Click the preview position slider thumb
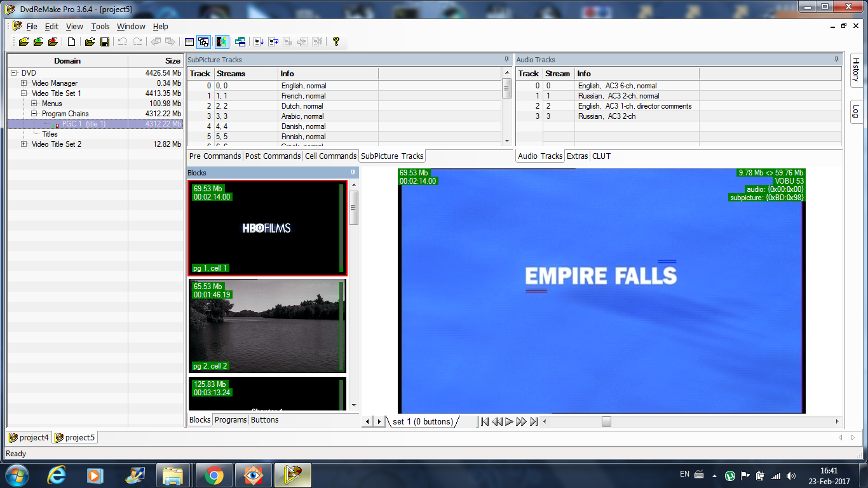 (606, 421)
